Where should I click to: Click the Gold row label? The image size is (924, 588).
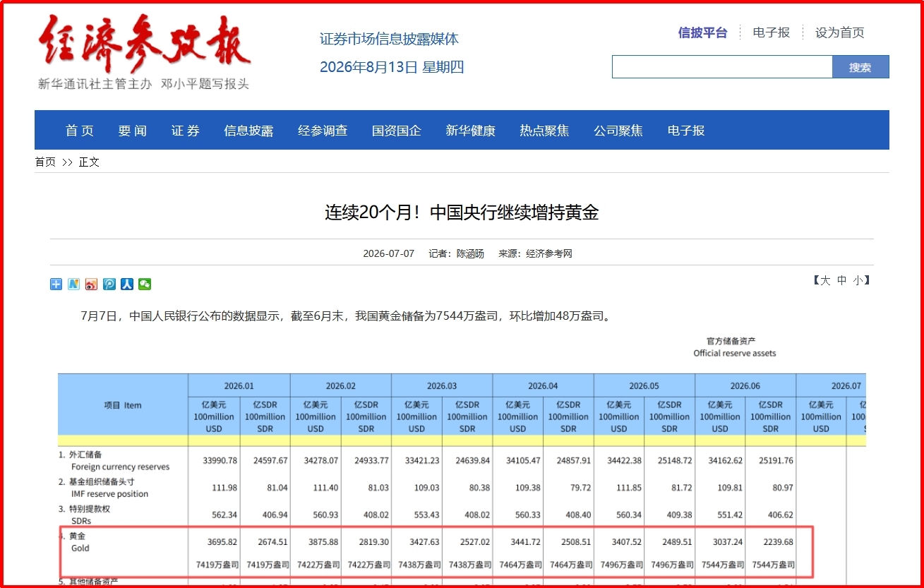(80, 548)
